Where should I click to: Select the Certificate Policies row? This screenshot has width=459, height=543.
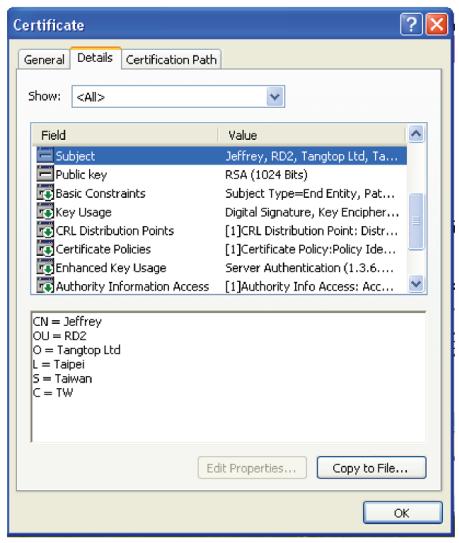(222, 249)
